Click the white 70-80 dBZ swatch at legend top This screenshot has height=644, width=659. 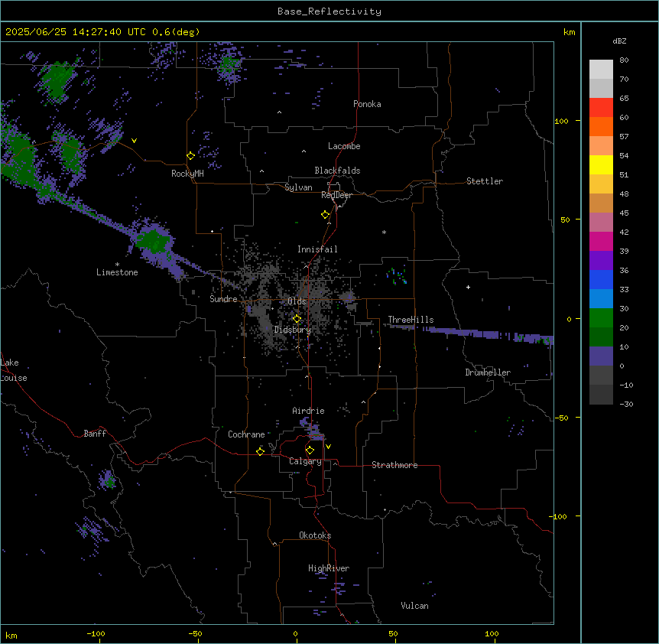tap(601, 70)
